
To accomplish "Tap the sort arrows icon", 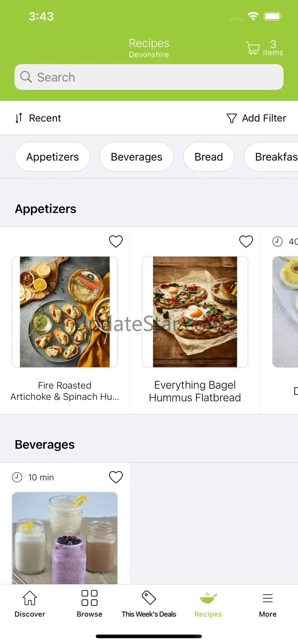I will click(x=19, y=118).
